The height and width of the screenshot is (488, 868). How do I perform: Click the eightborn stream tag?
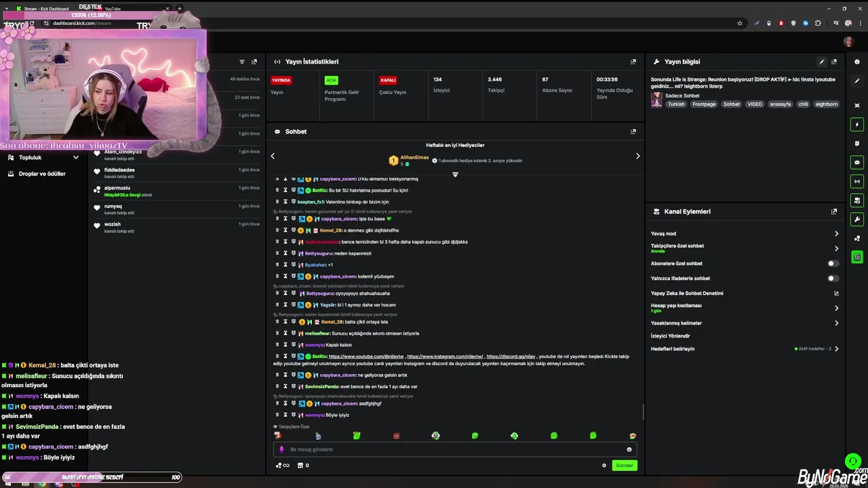pyautogui.click(x=827, y=104)
